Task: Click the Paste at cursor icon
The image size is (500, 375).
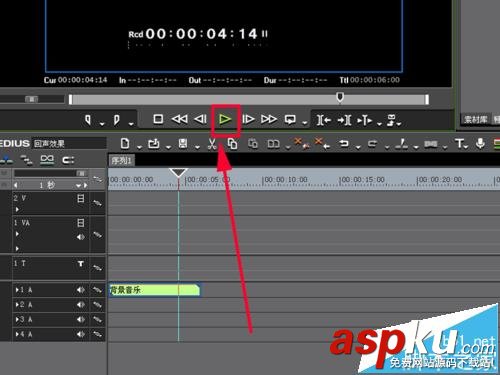Action: coord(253,144)
